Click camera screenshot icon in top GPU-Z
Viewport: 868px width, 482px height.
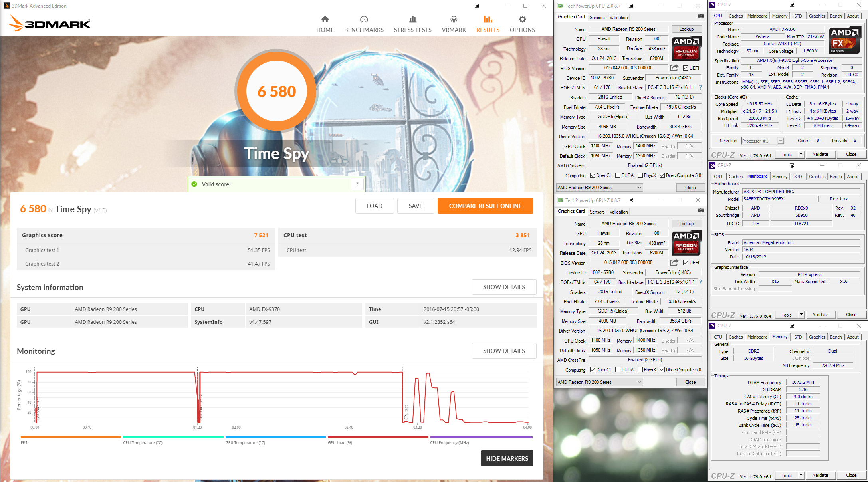coord(700,16)
